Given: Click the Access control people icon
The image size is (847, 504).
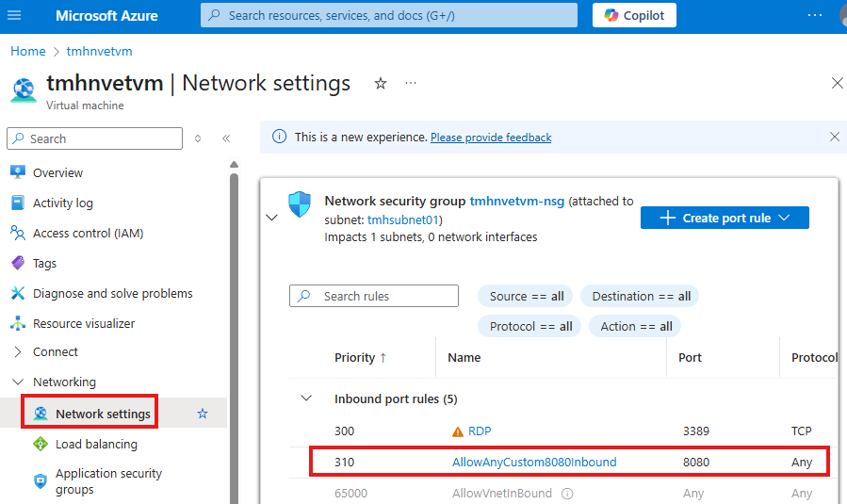Looking at the screenshot, I should (18, 233).
